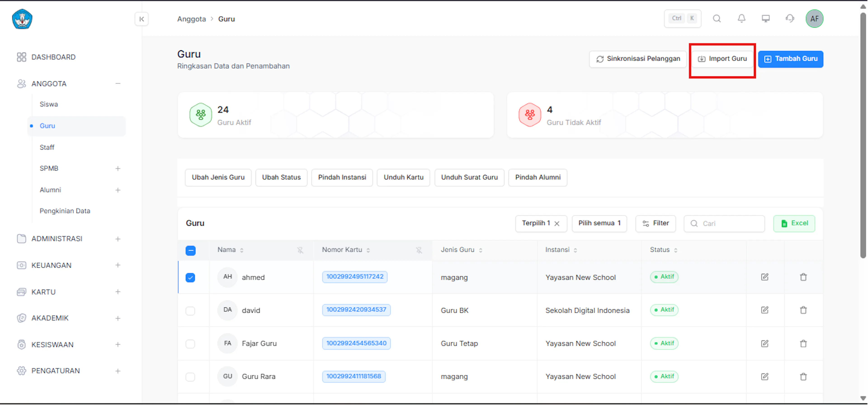Collapse the sidebar with the arrow icon
The height and width of the screenshot is (405, 868).
pyautogui.click(x=142, y=19)
